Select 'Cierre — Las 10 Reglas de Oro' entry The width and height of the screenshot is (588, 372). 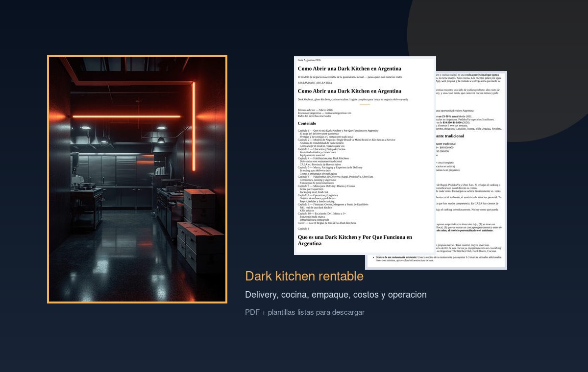327,223
